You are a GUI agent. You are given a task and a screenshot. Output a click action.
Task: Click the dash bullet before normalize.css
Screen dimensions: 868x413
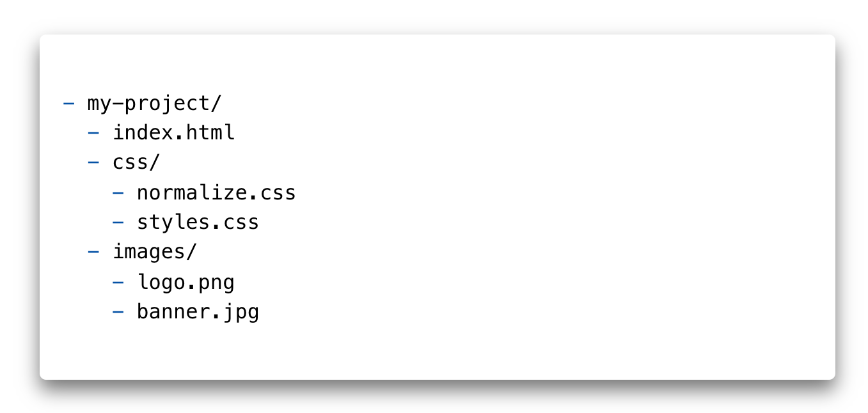pos(118,192)
